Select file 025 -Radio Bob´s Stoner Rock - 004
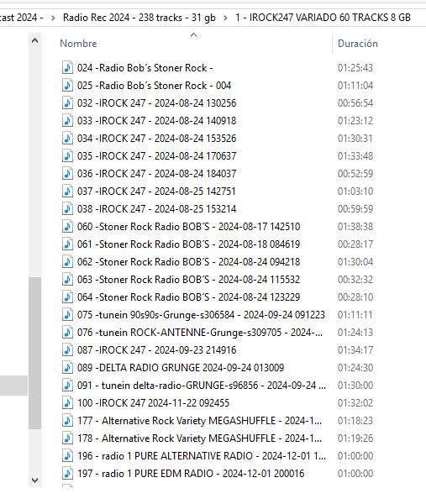The height and width of the screenshot is (504, 426). 155,86
